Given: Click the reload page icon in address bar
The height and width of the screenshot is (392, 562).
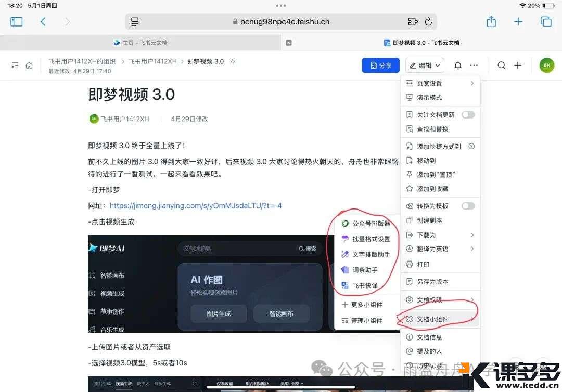Looking at the screenshot, I should (428, 22).
